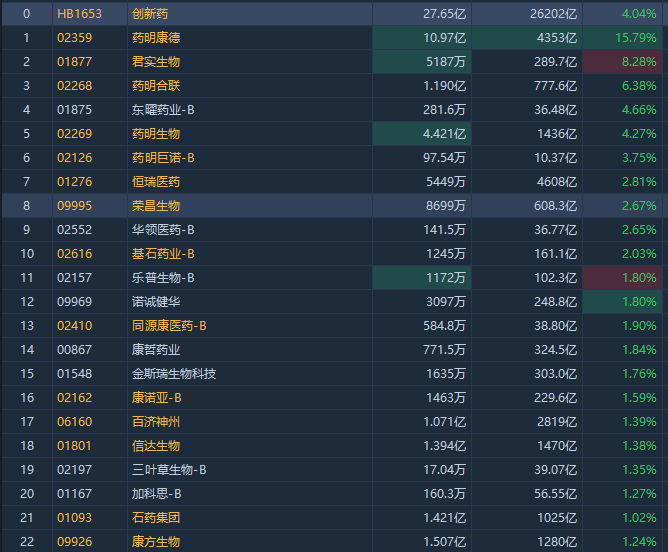Click stock code 02126

(x=75, y=158)
